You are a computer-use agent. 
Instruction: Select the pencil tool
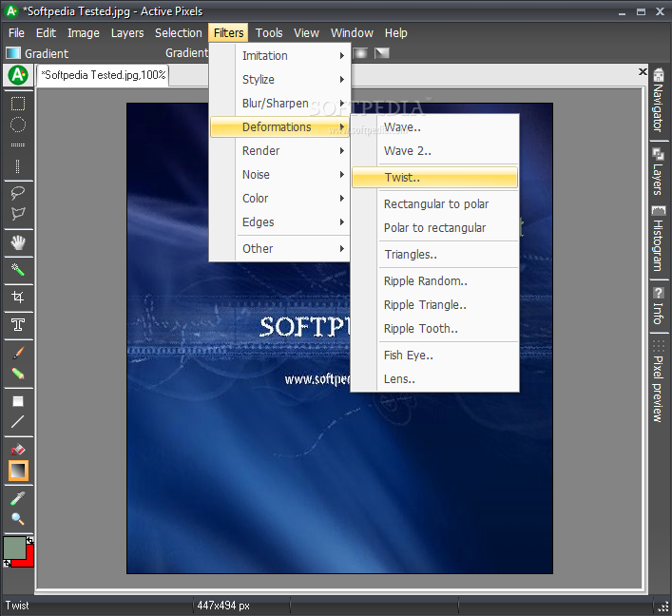[x=17, y=374]
